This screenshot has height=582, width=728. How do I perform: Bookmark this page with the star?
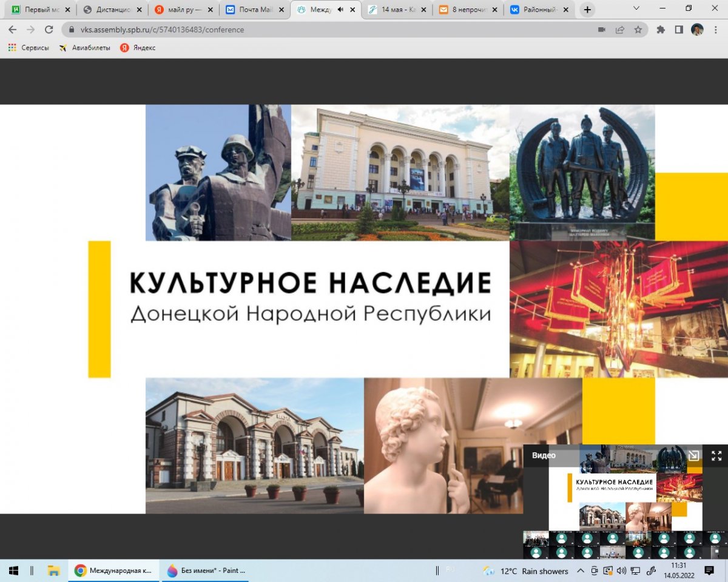pos(638,29)
